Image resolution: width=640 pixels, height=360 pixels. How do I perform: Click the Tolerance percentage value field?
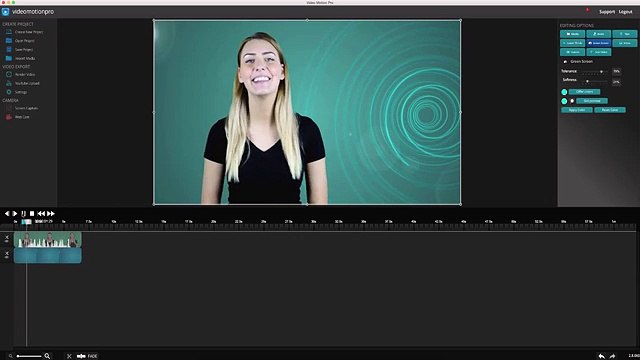point(616,71)
